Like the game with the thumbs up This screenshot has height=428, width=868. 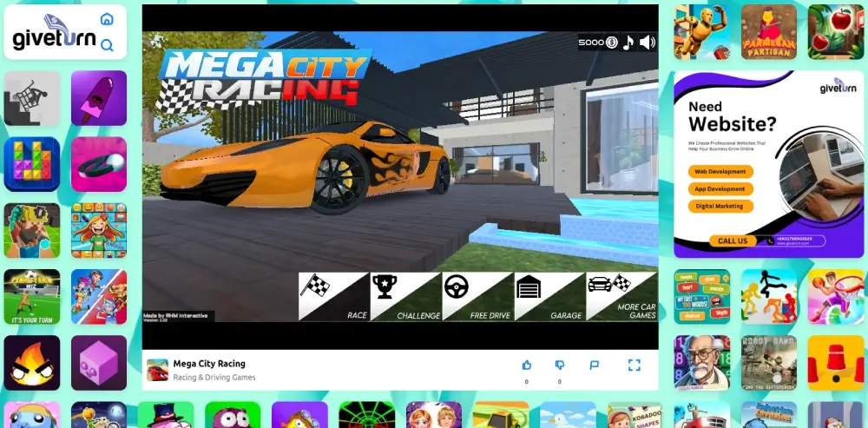[x=527, y=365]
